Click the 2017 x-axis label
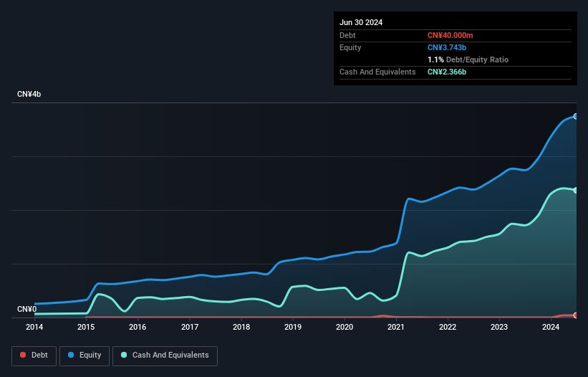 [190, 327]
